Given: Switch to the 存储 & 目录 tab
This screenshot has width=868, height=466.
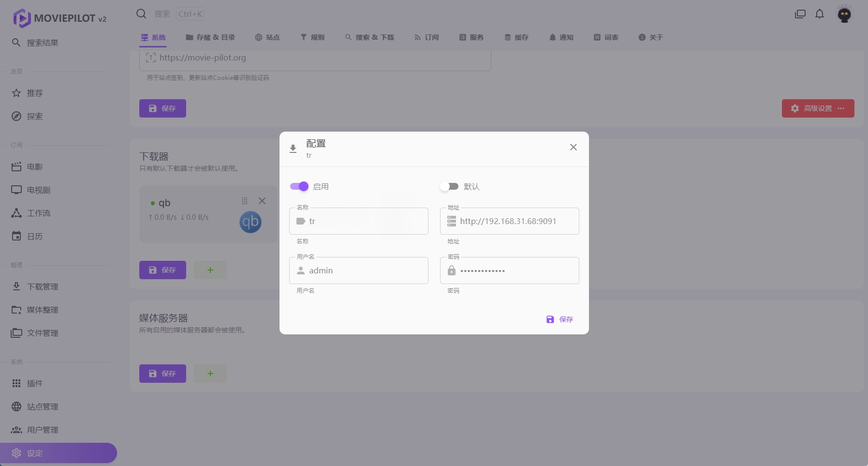Looking at the screenshot, I should pos(210,37).
